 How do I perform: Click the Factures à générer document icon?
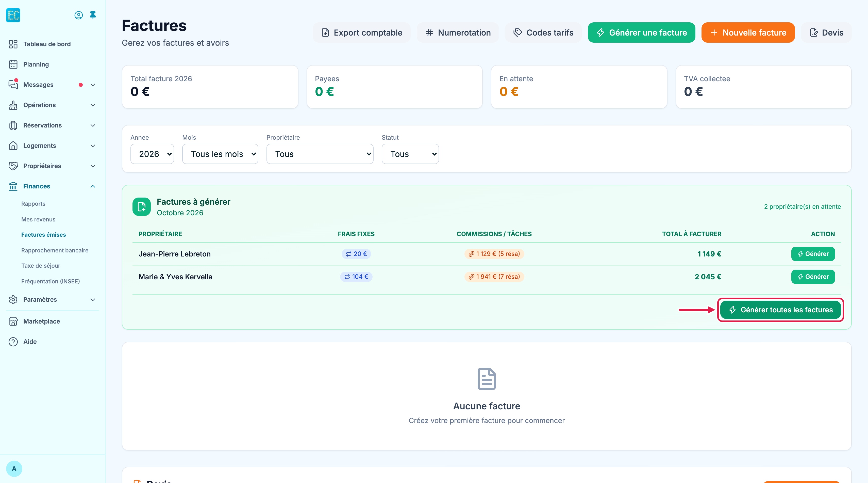pos(142,207)
